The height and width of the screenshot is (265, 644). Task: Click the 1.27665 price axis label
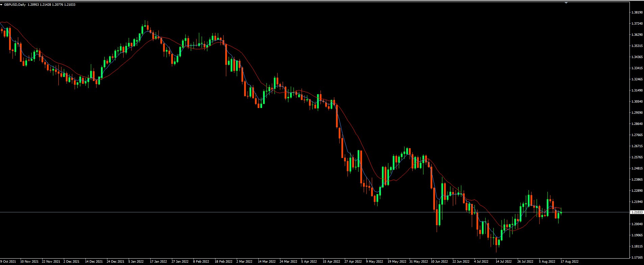(637, 135)
